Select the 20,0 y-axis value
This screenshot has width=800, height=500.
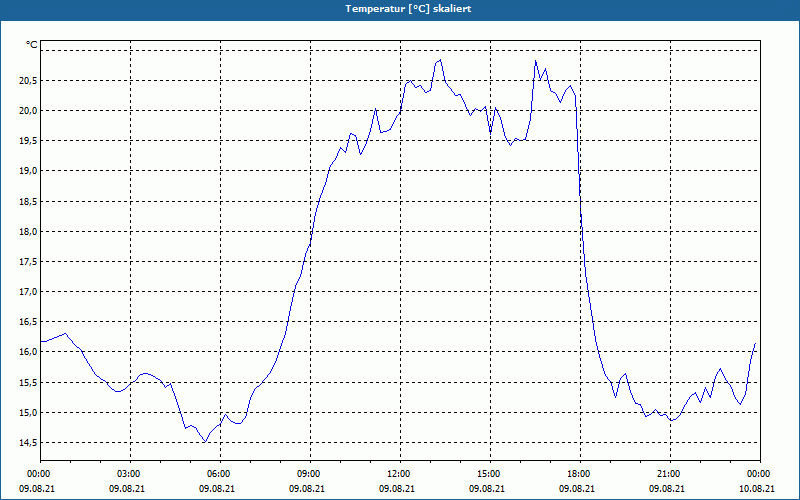pos(29,111)
